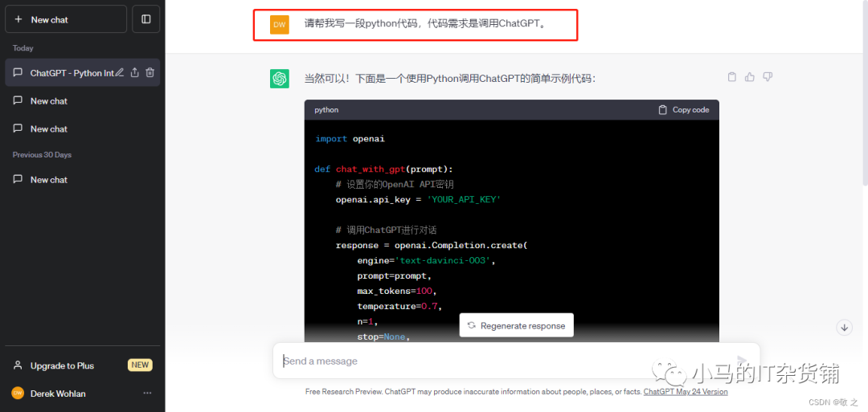
Task: Click the send message arrow icon
Action: 742,361
